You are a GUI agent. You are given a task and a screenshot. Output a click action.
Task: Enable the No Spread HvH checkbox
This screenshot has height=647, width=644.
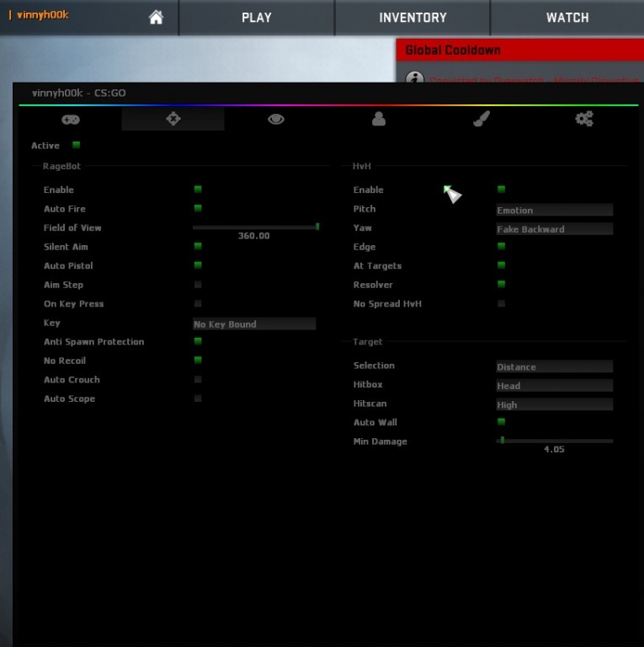pyautogui.click(x=502, y=303)
